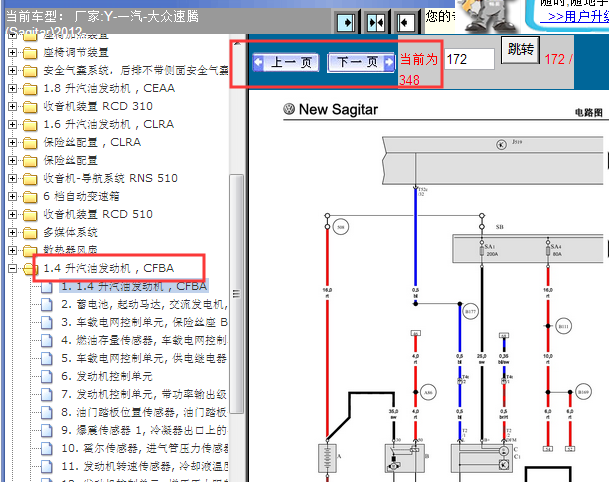Expand the 收音机装置 RCD 310 folder
Image resolution: width=609 pixels, height=482 pixels.
pyautogui.click(x=12, y=106)
